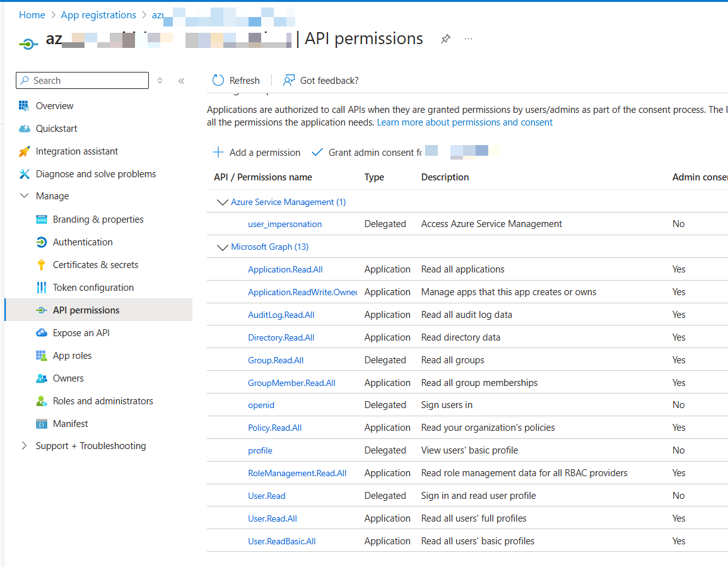Open the GroupMember.Read.All permission
This screenshot has height=567, width=728.
(291, 383)
